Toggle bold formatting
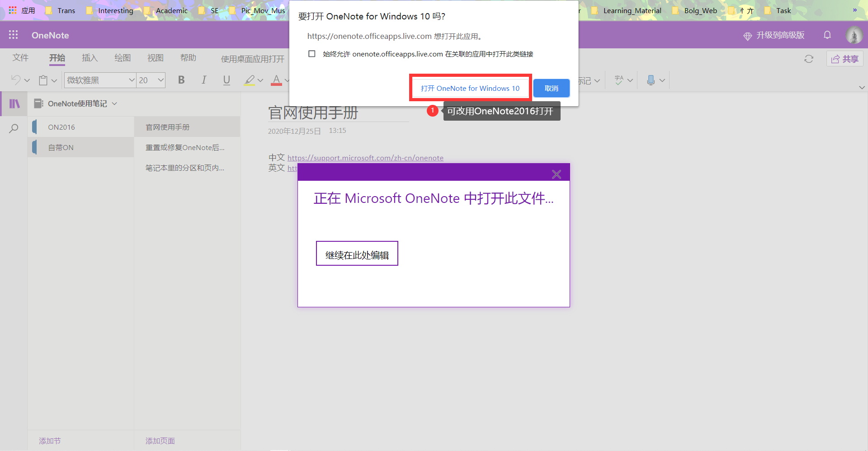 pyautogui.click(x=181, y=80)
